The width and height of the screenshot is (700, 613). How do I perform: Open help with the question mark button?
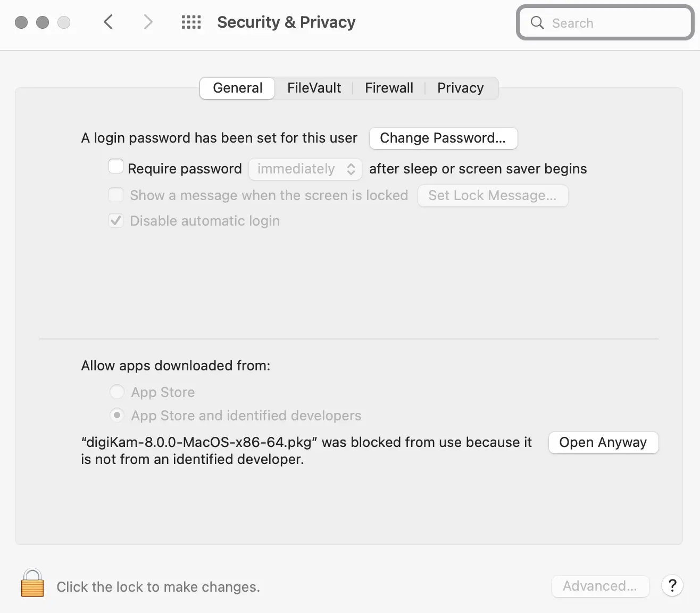tap(672, 586)
